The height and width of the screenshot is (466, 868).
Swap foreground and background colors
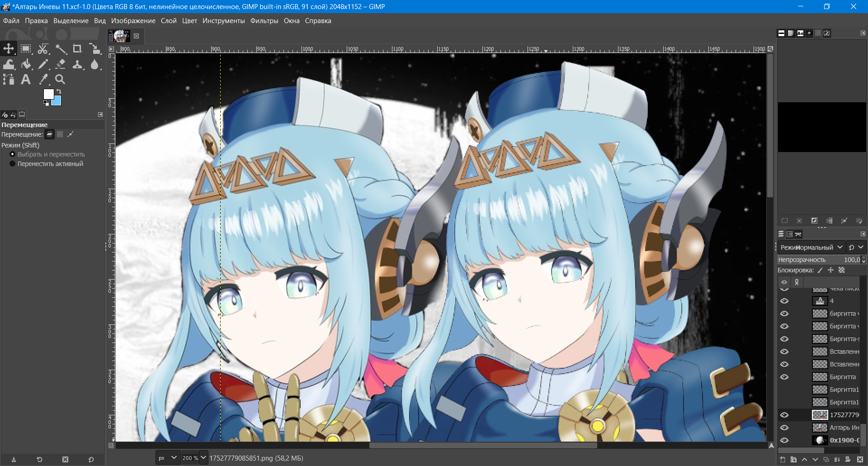pyautogui.click(x=59, y=91)
